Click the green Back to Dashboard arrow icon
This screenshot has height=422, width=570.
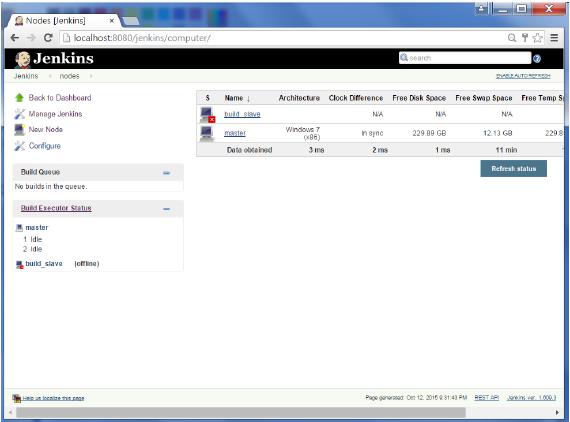(x=19, y=97)
